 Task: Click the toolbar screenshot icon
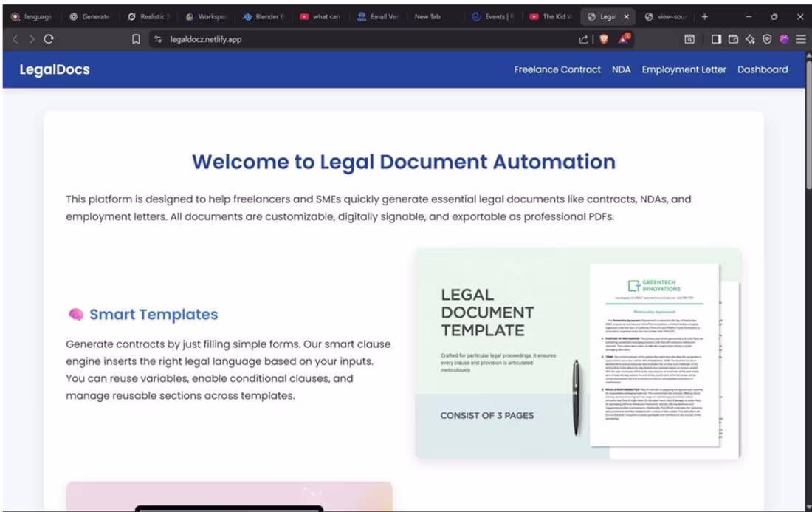689,39
